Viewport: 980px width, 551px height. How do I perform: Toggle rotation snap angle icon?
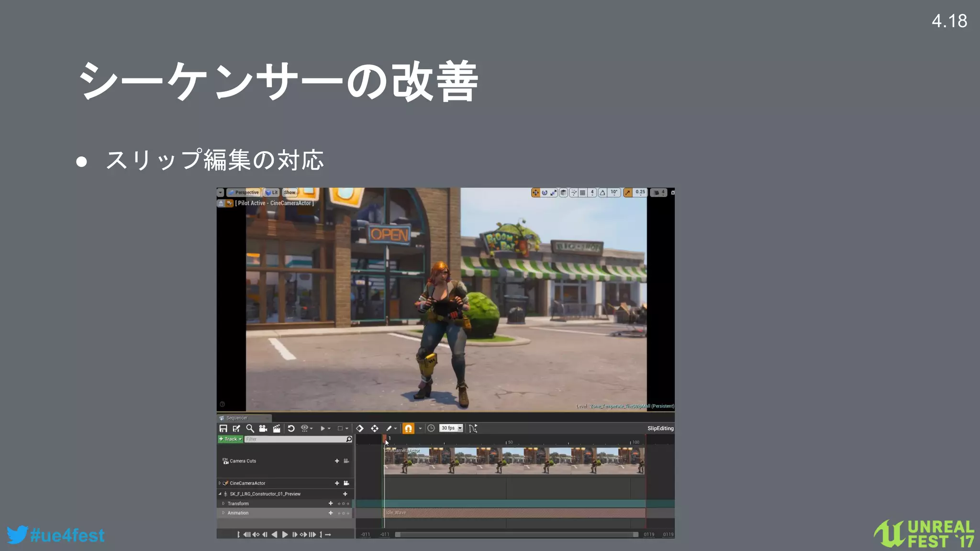[x=602, y=192]
